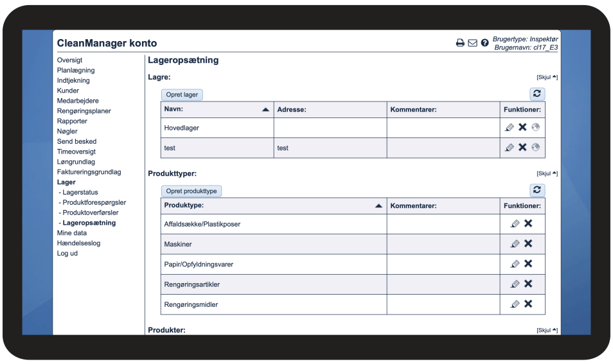Sort warehouses by Navn column arrow

point(265,110)
